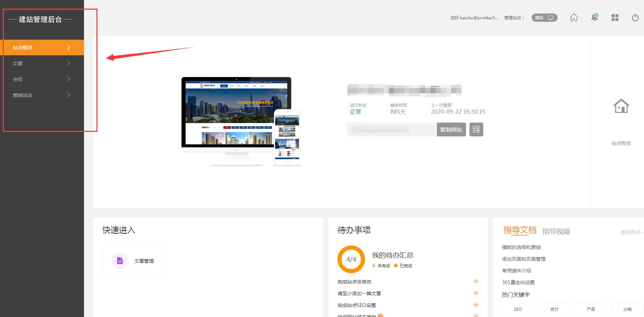Open the 常用插件介绍 guide
This screenshot has height=317, width=644.
[x=516, y=271]
